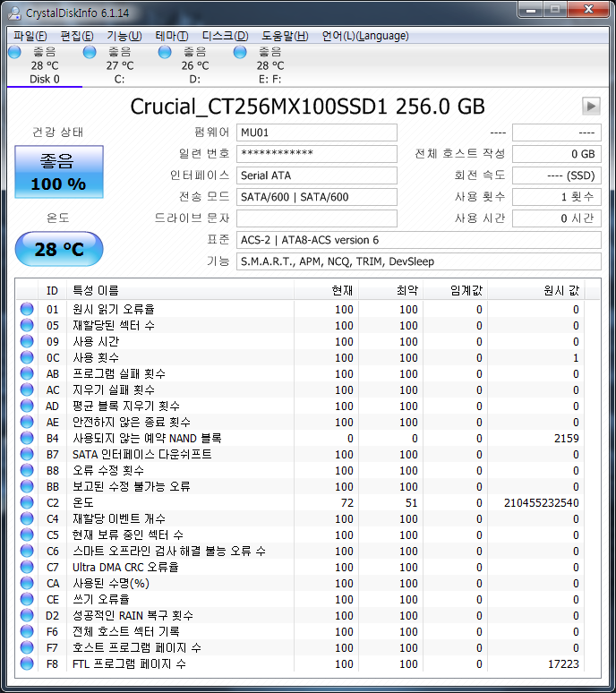This screenshot has height=693, width=616.
Task: Click status icon for attribute CE
Action: [x=27, y=599]
